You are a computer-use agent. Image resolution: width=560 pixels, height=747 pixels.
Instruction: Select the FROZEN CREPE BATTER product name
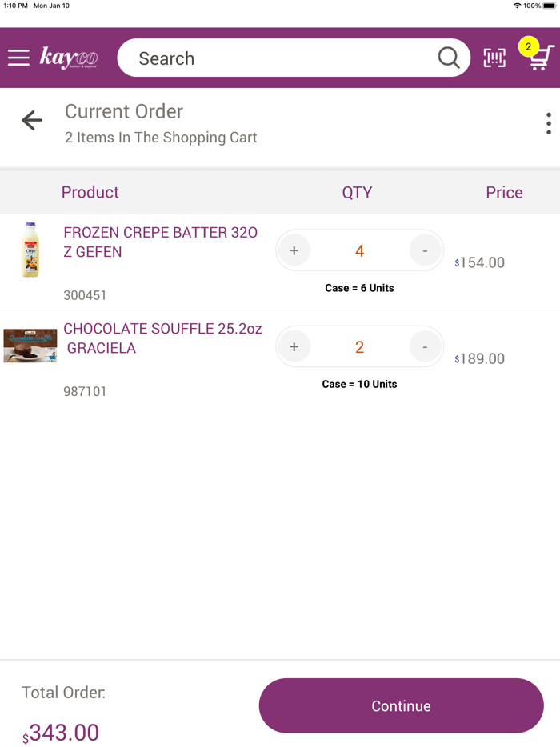[160, 242]
